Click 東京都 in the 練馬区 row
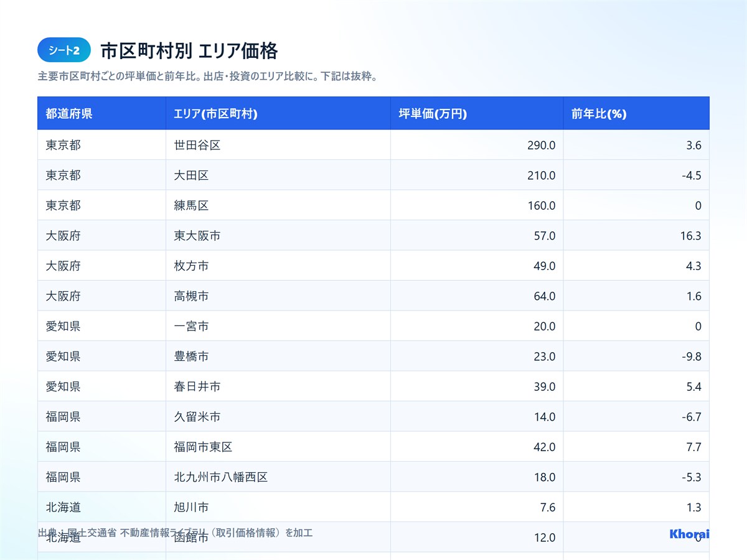 (63, 205)
